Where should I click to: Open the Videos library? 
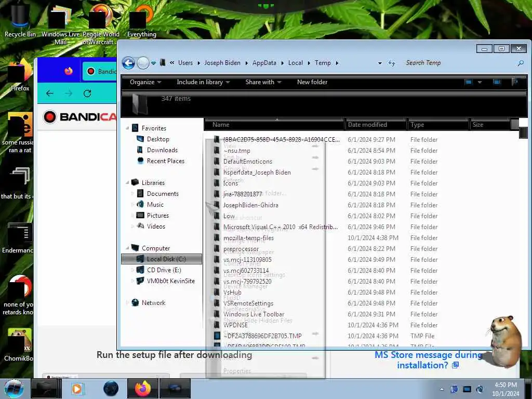[156, 227]
